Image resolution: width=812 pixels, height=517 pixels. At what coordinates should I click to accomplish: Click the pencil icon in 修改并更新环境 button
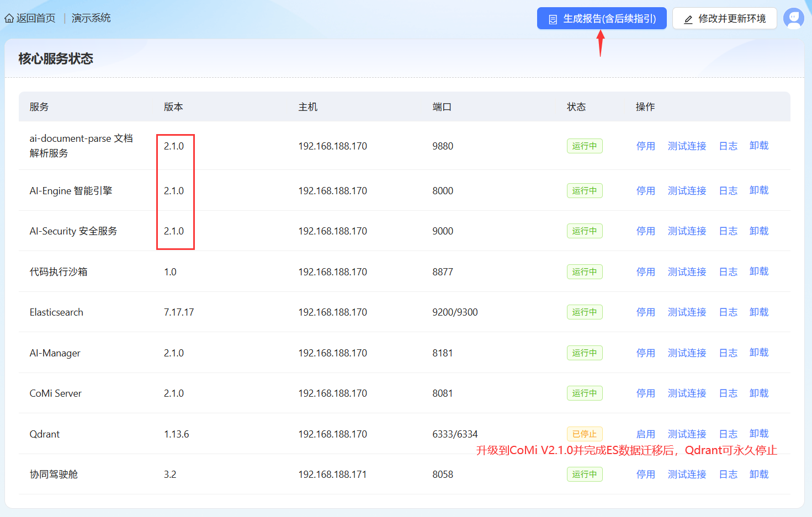pyautogui.click(x=688, y=19)
